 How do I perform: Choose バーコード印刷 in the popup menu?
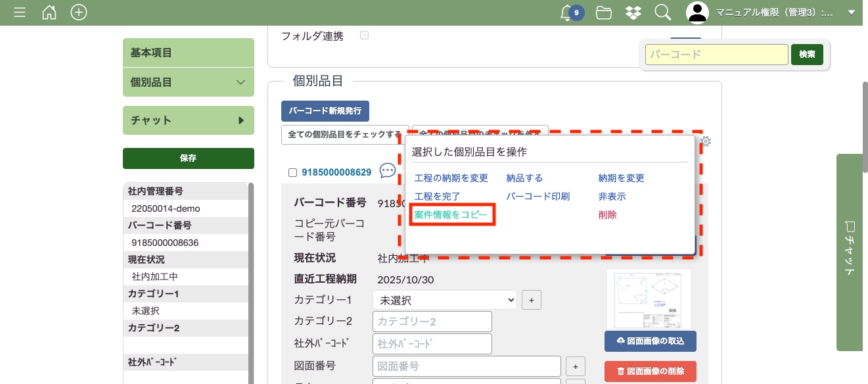pos(537,197)
